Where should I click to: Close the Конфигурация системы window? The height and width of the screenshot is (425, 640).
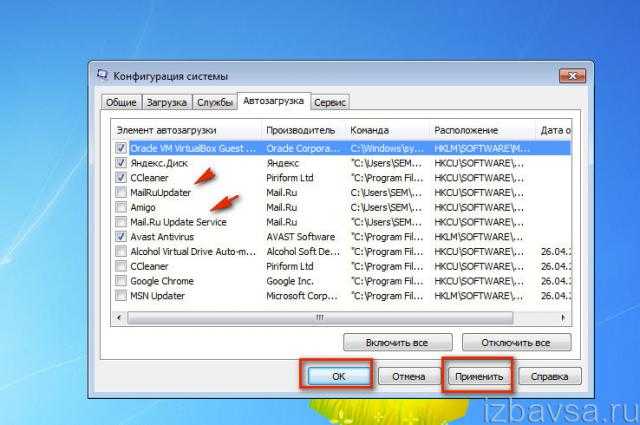click(572, 76)
